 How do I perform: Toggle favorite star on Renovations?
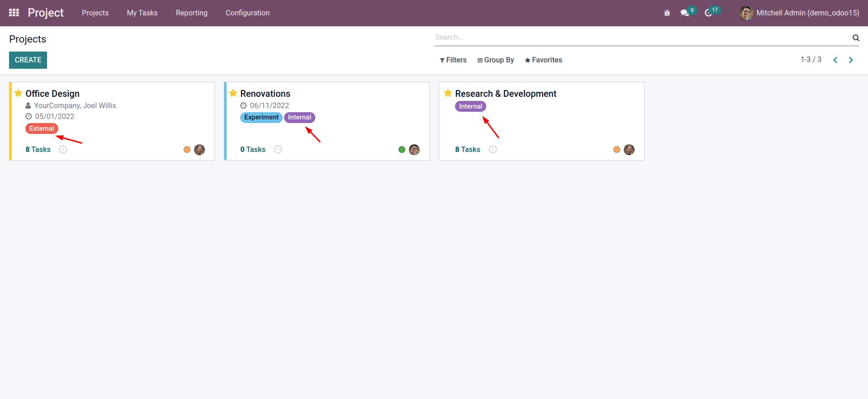click(x=233, y=93)
